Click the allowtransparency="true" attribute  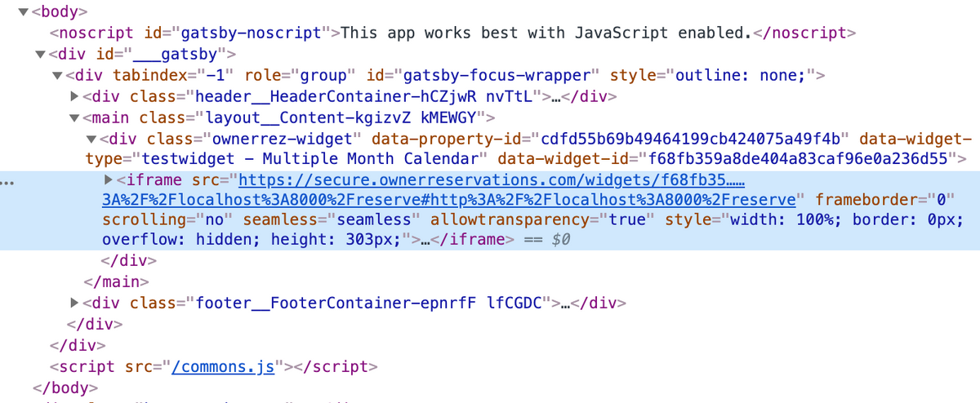pyautogui.click(x=544, y=220)
